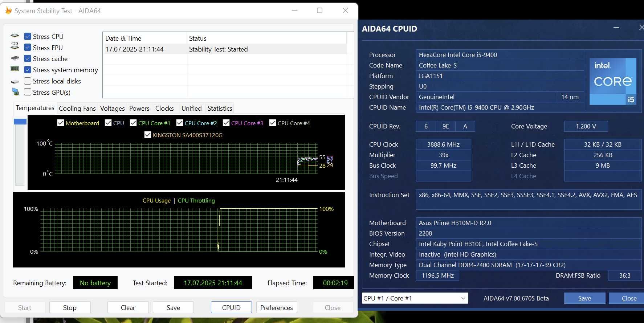Image resolution: width=644 pixels, height=323 pixels.
Task: Enable Stress local disks
Action: pyautogui.click(x=28, y=81)
